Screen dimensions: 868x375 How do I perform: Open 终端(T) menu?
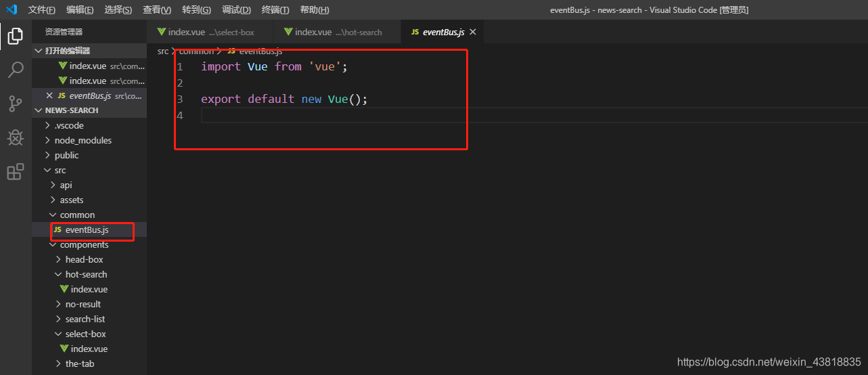click(275, 10)
